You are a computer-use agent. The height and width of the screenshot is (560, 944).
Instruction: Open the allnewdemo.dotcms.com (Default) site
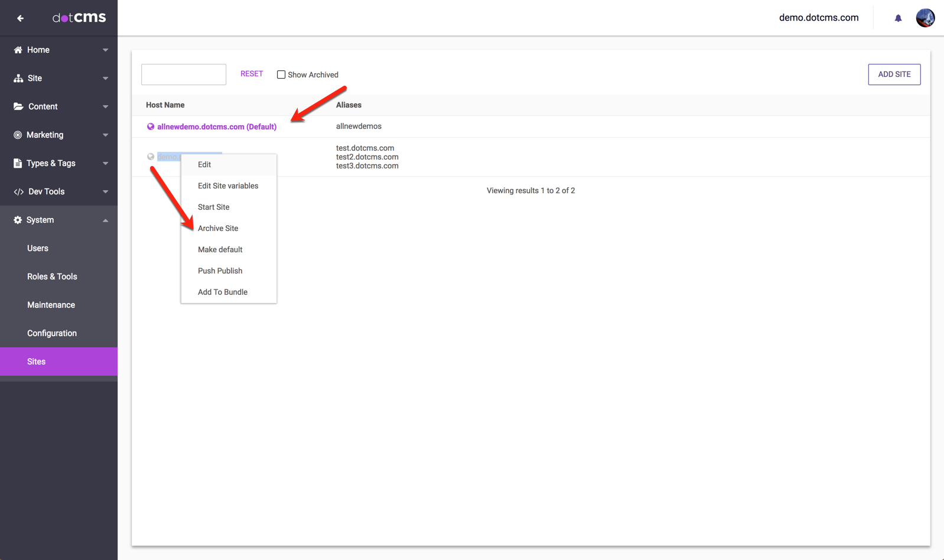216,127
